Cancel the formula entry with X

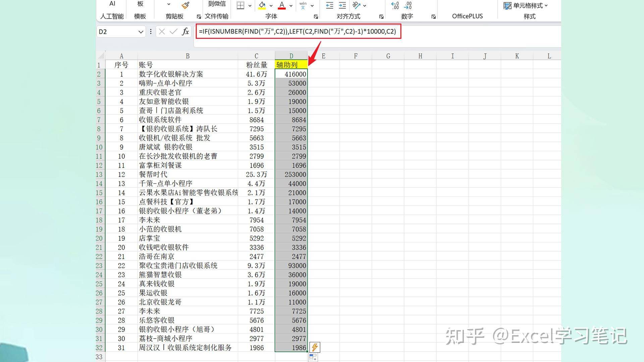click(x=162, y=32)
